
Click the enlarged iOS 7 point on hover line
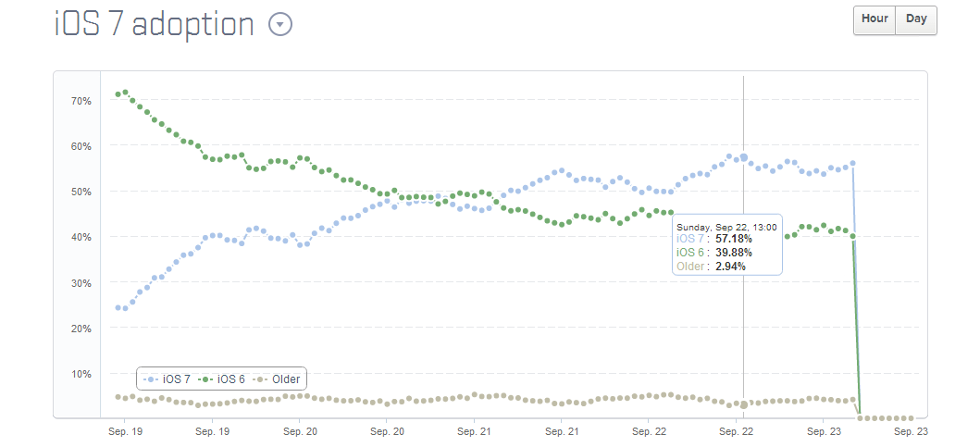pyautogui.click(x=743, y=157)
